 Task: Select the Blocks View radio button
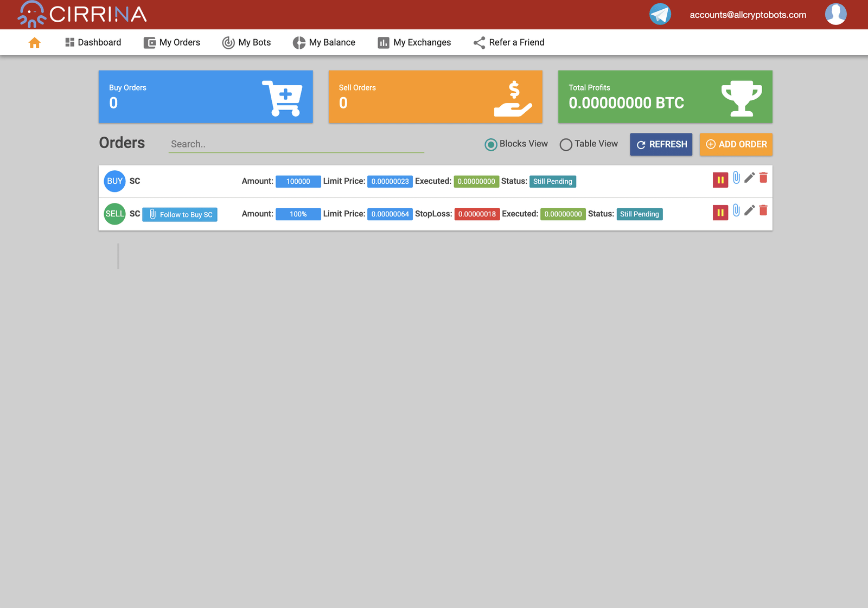(490, 144)
